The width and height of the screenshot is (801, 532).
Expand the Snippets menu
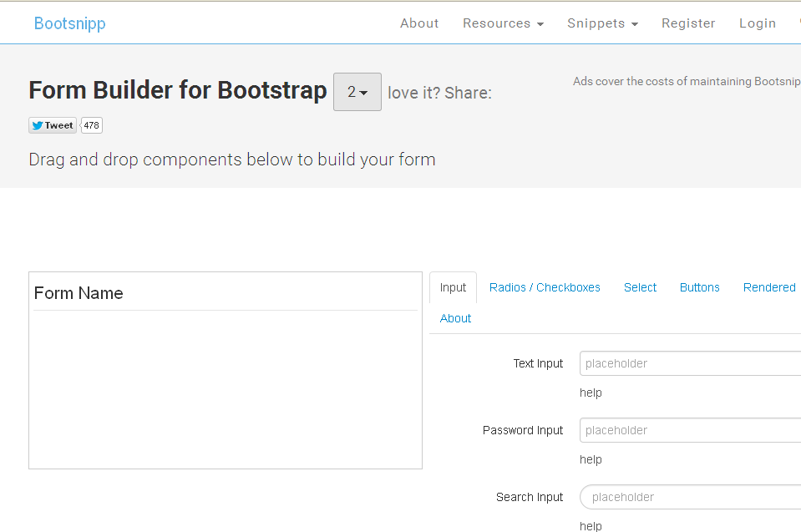pyautogui.click(x=603, y=23)
